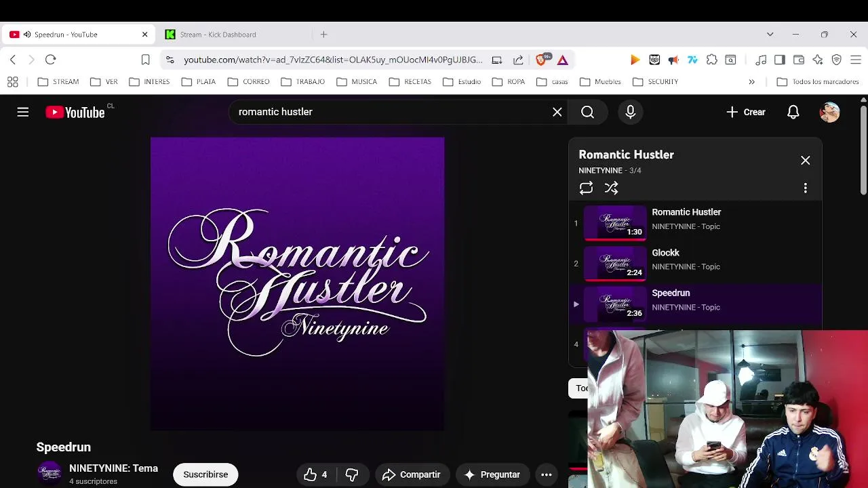Share this page from address bar
868x488 pixels.
tap(518, 60)
